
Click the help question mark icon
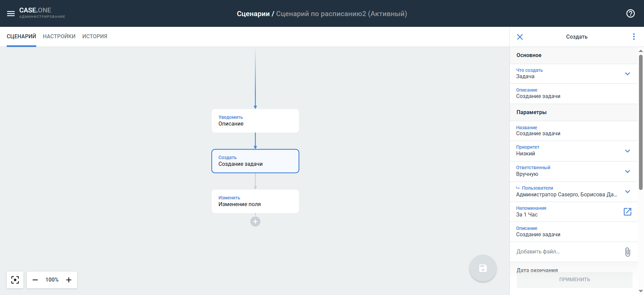click(x=630, y=13)
